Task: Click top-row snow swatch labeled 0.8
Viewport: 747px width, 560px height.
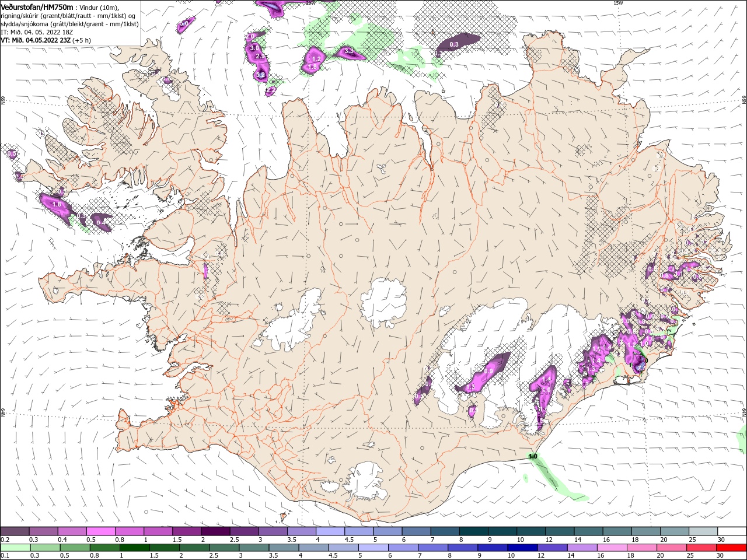Action: (x=129, y=531)
